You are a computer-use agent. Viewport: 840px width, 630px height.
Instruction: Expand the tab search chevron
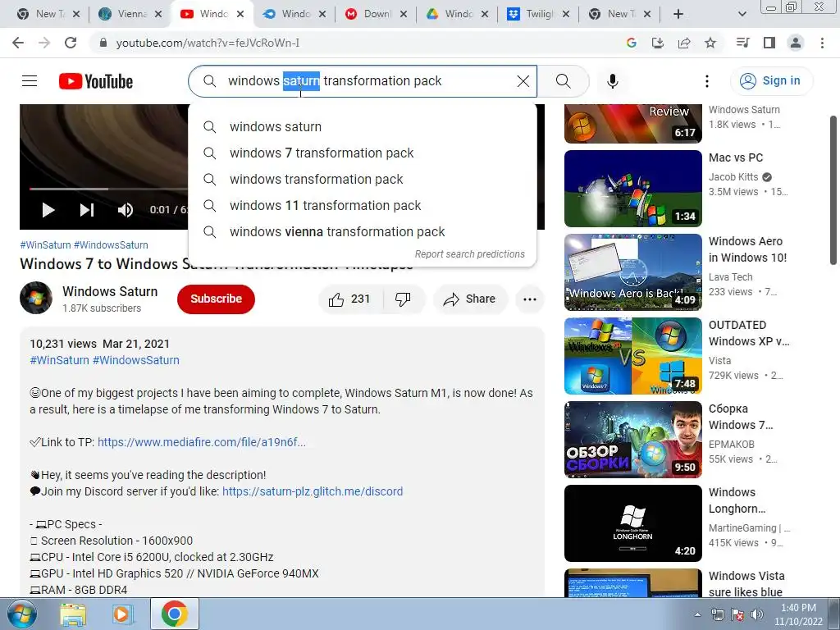pyautogui.click(x=742, y=14)
